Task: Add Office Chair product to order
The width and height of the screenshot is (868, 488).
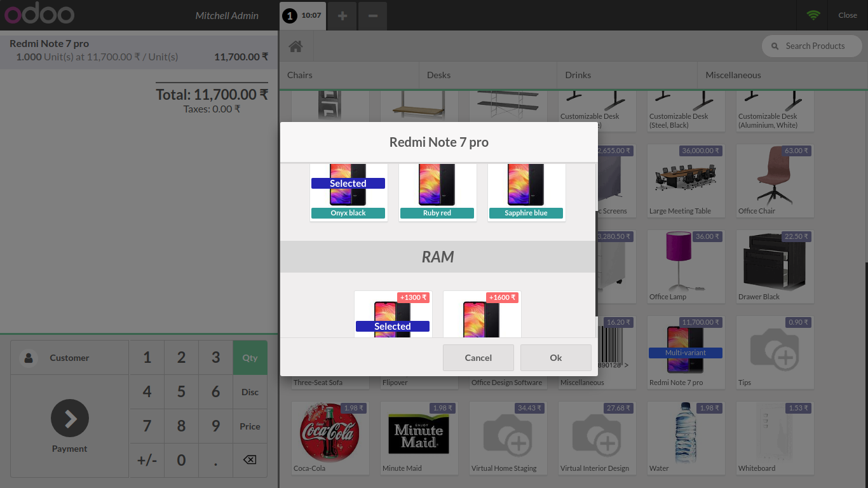Action: (x=775, y=180)
